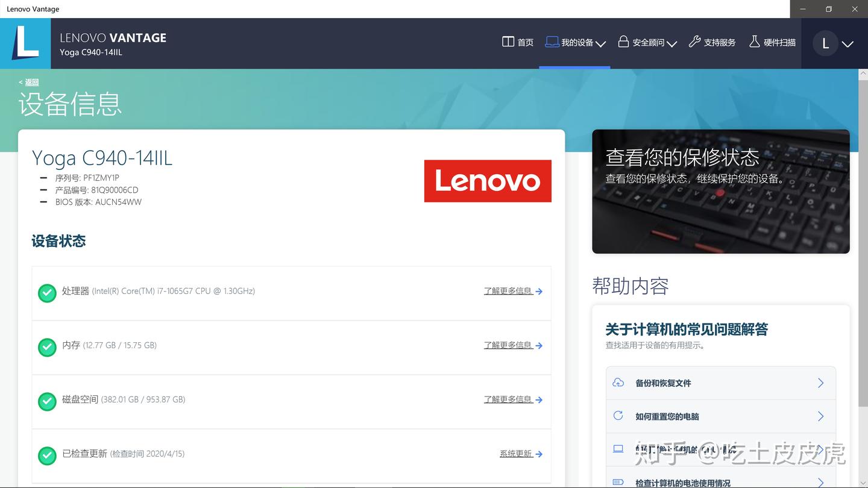Click the 我的设备 monitor icon
The image size is (868, 488).
552,42
